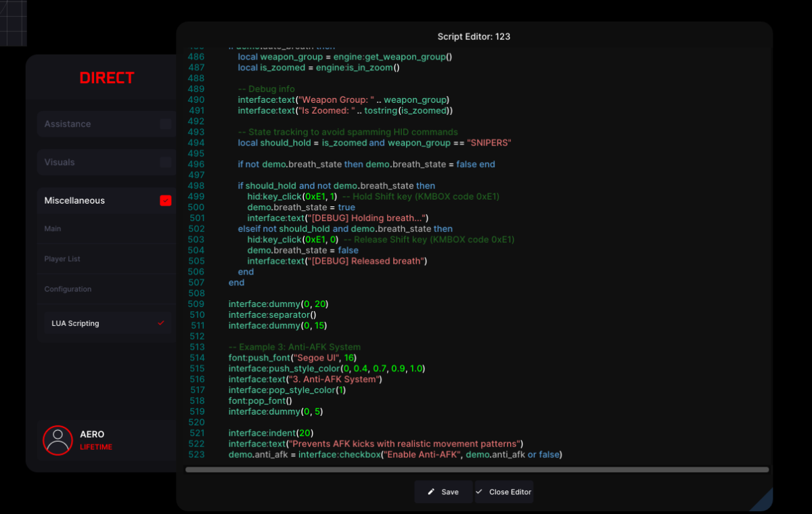Expand the Assistance section
This screenshot has height=514, width=812.
tap(68, 124)
